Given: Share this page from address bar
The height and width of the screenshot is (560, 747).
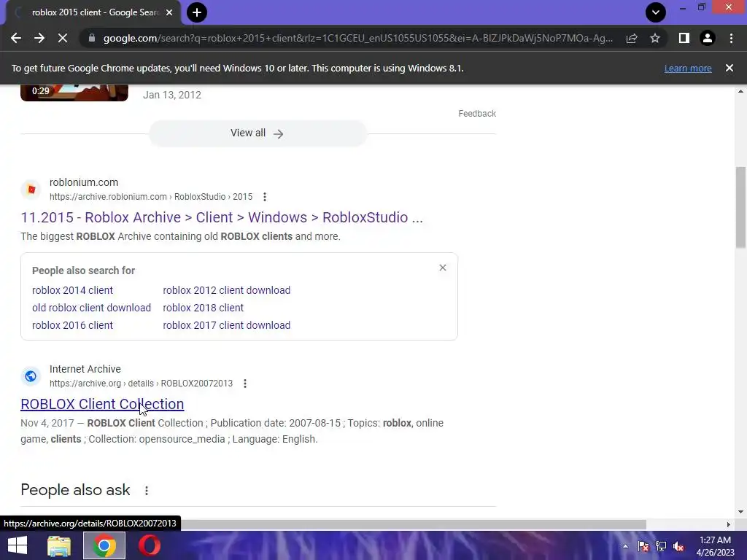Looking at the screenshot, I should click(632, 38).
